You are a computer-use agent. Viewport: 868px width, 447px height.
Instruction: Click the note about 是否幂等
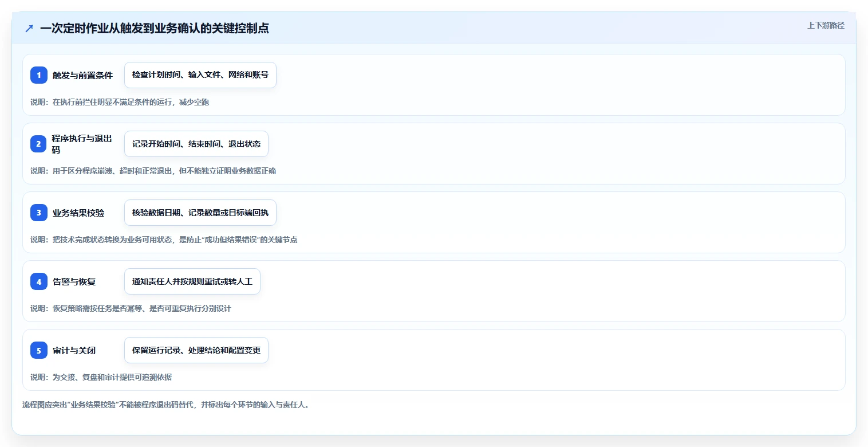tap(131, 308)
